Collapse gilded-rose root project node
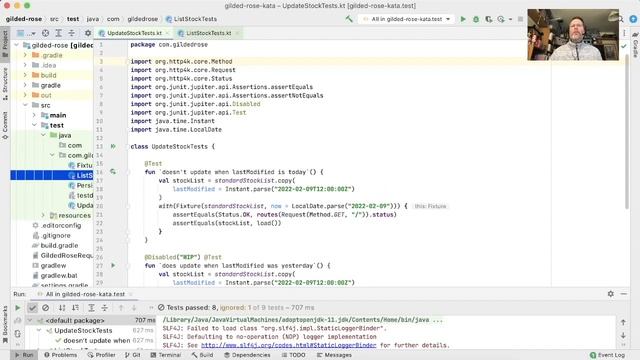The image size is (640, 360). pyautogui.click(x=17, y=45)
